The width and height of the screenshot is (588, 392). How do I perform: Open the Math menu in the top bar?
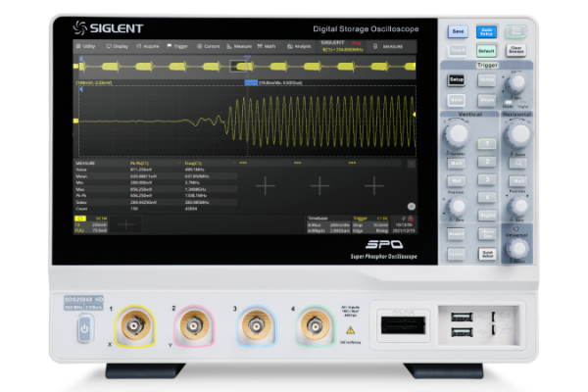click(271, 44)
